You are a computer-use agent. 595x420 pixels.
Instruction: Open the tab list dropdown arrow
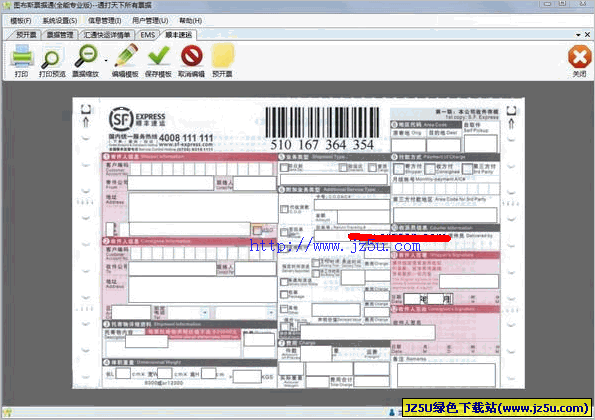578,35
